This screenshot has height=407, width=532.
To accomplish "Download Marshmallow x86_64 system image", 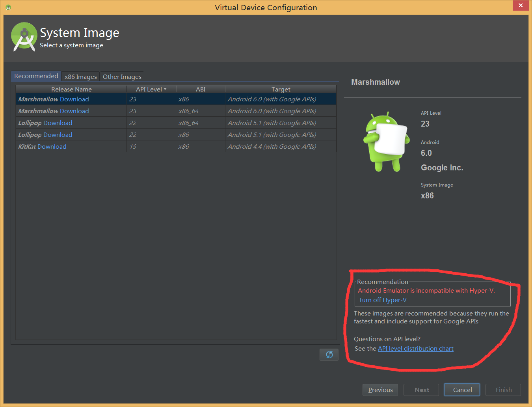I will pos(74,111).
